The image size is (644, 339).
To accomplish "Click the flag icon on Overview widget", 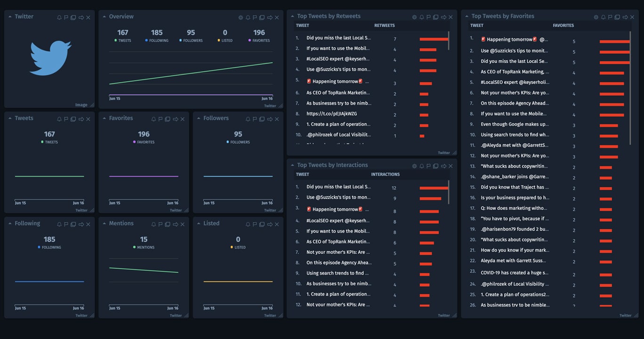I will pyautogui.click(x=255, y=17).
